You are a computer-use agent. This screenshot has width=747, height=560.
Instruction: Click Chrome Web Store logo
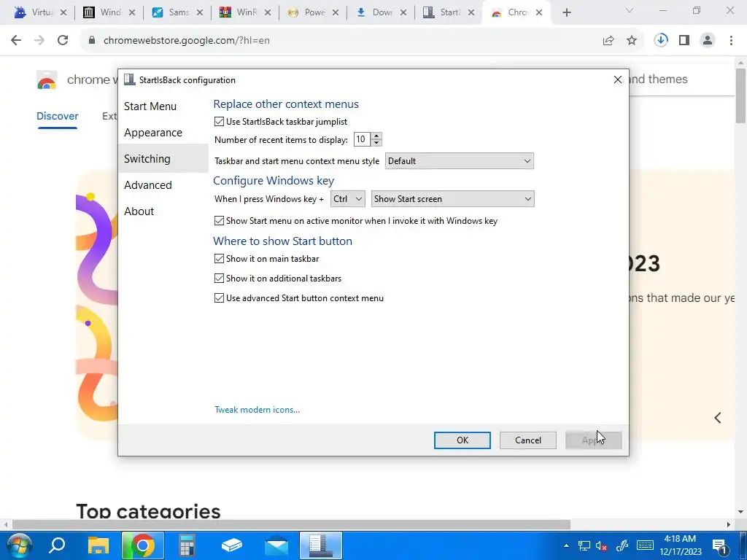point(47,80)
